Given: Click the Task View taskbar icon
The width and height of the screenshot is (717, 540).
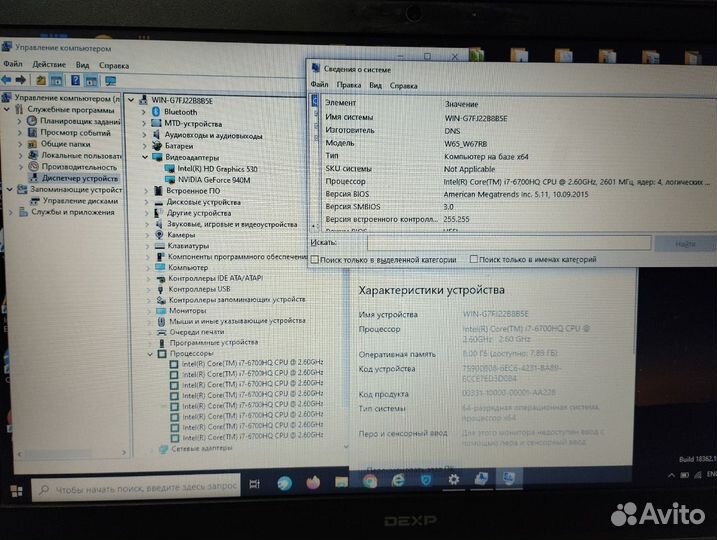Looking at the screenshot, I should click(255, 483).
